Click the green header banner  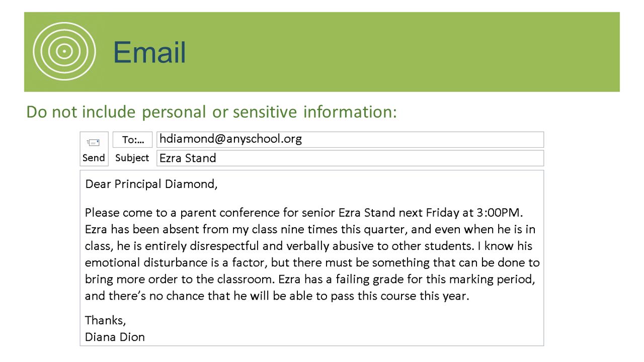[x=322, y=52]
